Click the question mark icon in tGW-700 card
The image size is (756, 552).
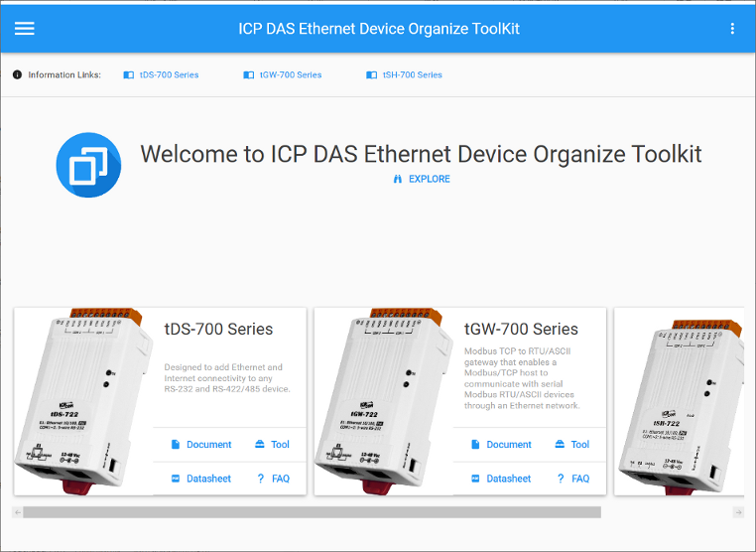(x=561, y=479)
